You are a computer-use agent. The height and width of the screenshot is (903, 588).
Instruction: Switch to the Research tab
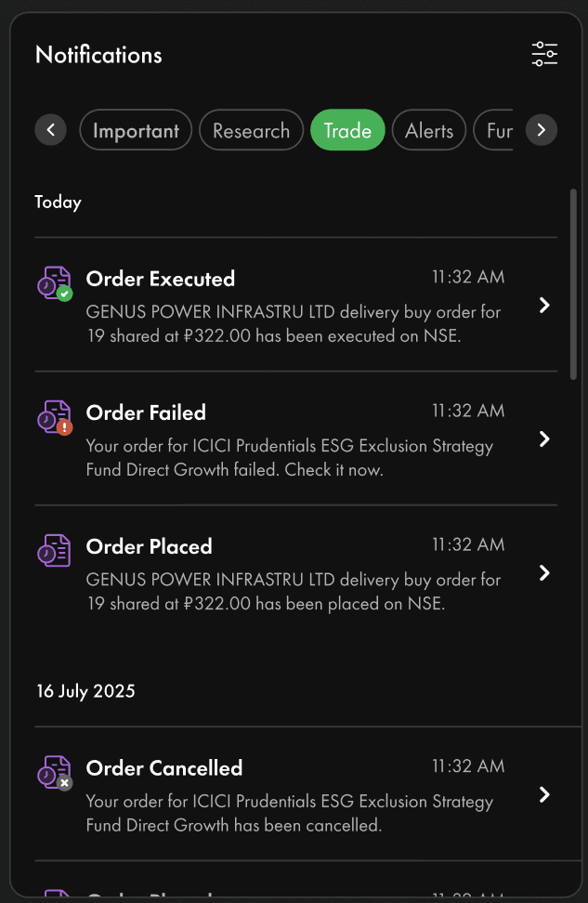tap(251, 131)
